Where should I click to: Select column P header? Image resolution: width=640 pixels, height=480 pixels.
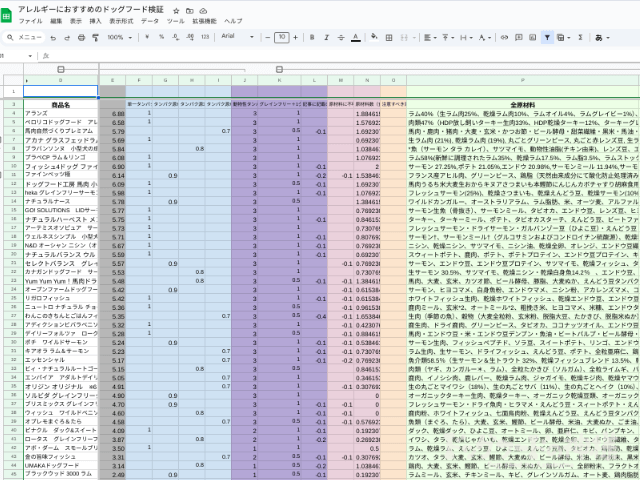click(523, 80)
